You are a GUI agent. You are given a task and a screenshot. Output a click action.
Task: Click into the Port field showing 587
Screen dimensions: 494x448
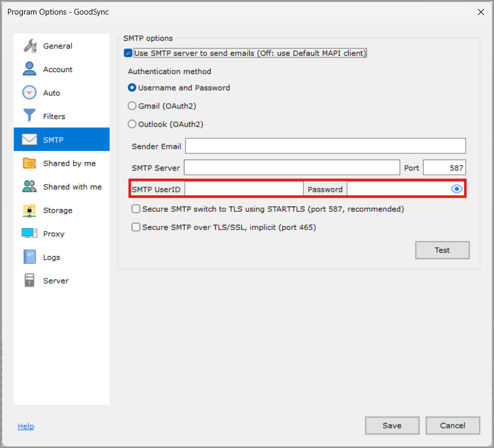coord(444,167)
